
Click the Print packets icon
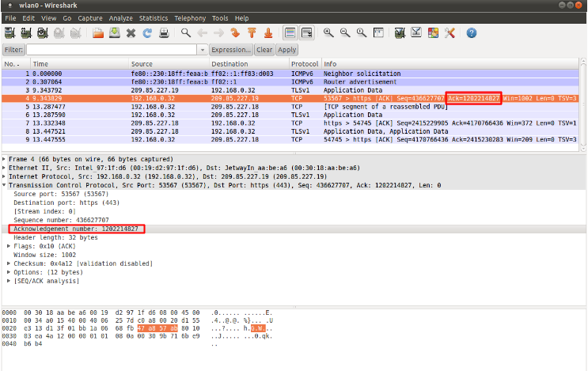click(164, 33)
